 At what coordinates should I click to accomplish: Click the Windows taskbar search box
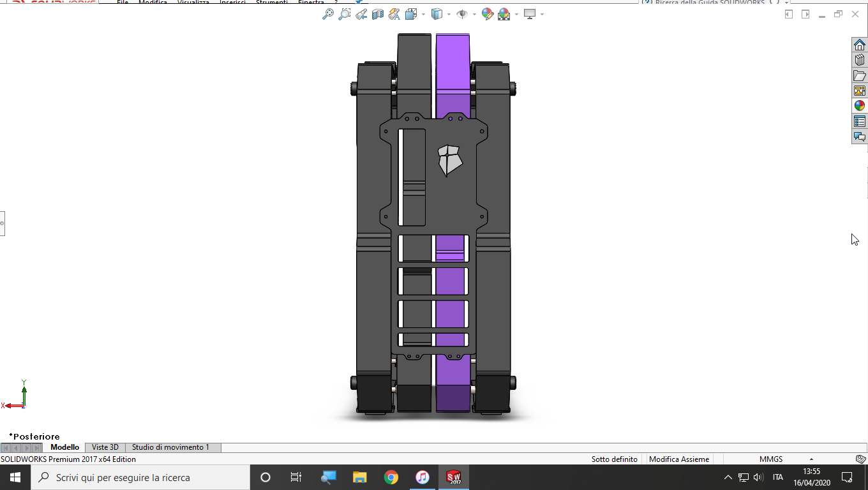(x=140, y=477)
